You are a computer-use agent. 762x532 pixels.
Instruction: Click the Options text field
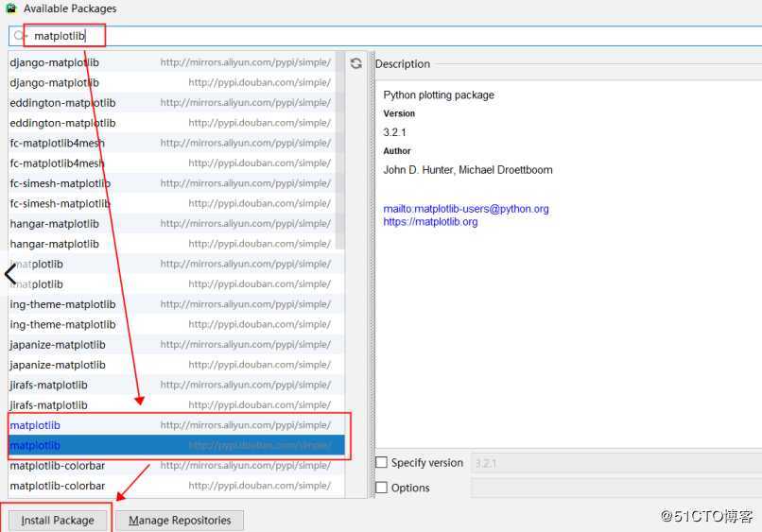coord(616,488)
